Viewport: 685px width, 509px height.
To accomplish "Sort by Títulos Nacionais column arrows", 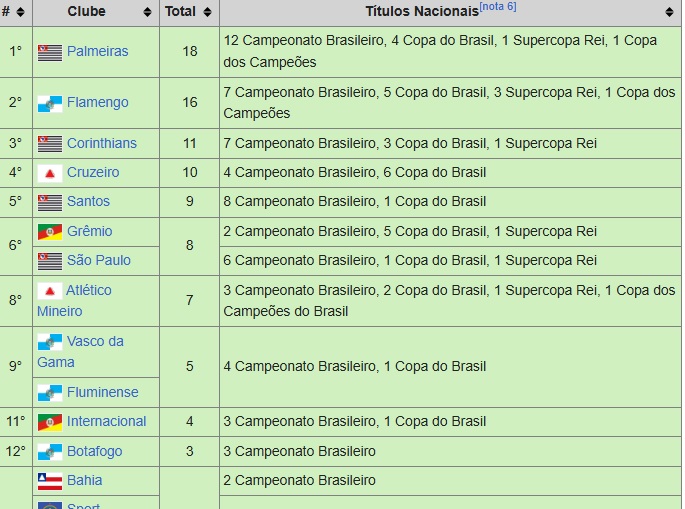I will click(669, 12).
